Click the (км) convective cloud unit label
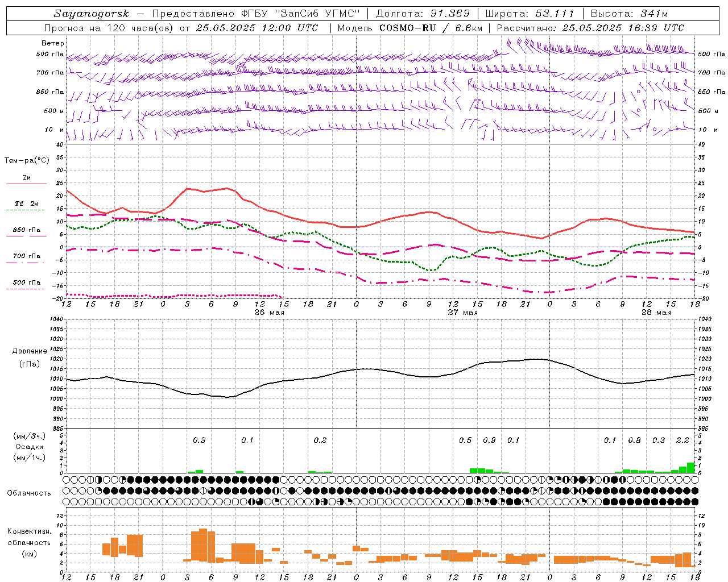This screenshot has width=728, height=582. [x=30, y=554]
